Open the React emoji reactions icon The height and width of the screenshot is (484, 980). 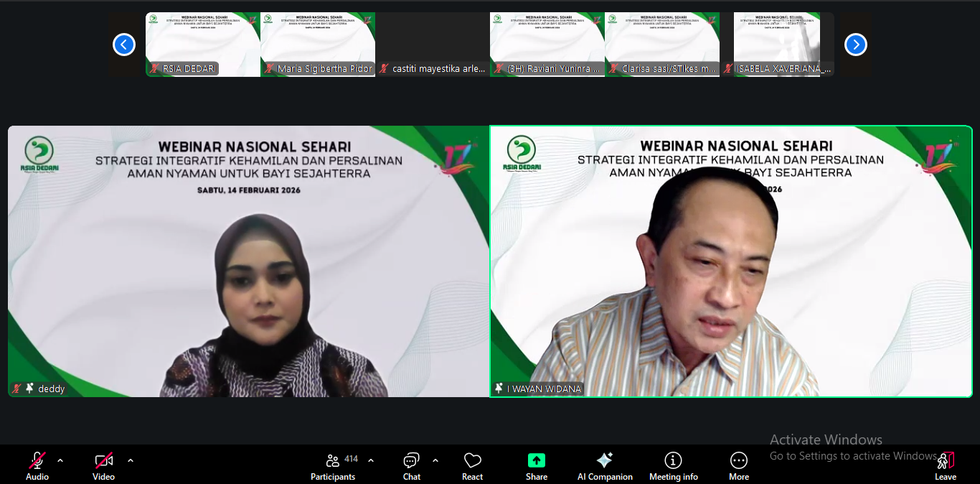tap(472, 461)
